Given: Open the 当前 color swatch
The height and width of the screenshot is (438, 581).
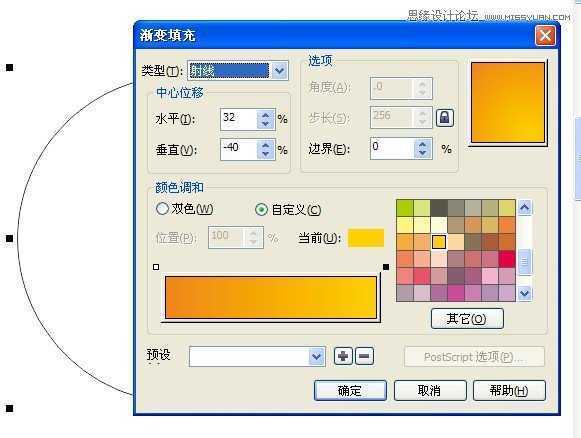Looking at the screenshot, I should (366, 238).
